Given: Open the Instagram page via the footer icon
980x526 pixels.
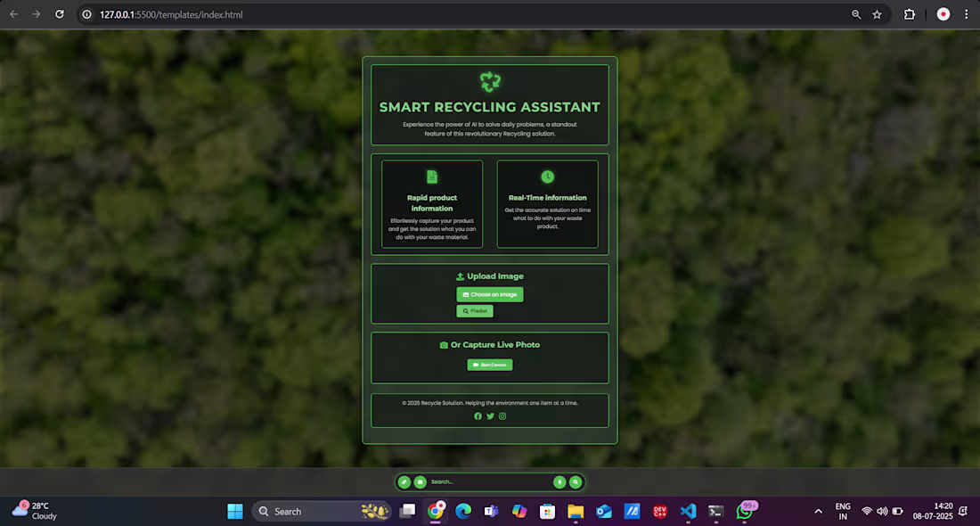Looking at the screenshot, I should click(x=502, y=416).
